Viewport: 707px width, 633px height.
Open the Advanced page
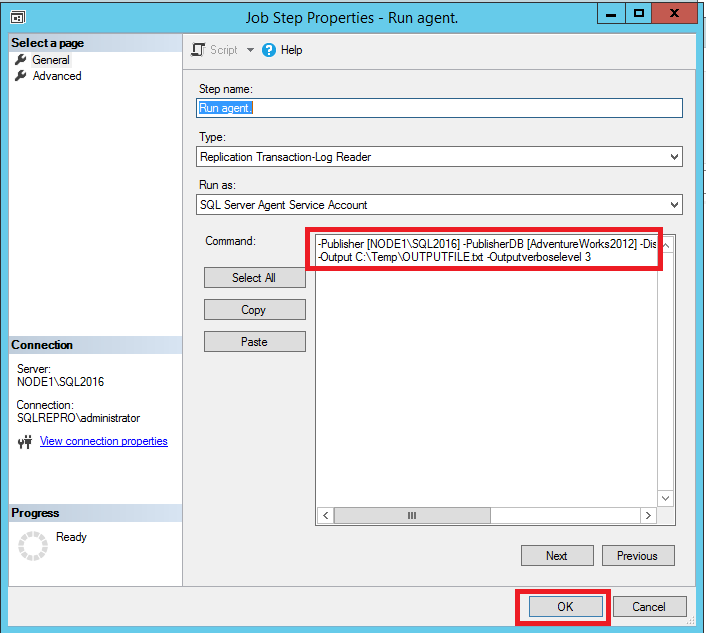57,76
